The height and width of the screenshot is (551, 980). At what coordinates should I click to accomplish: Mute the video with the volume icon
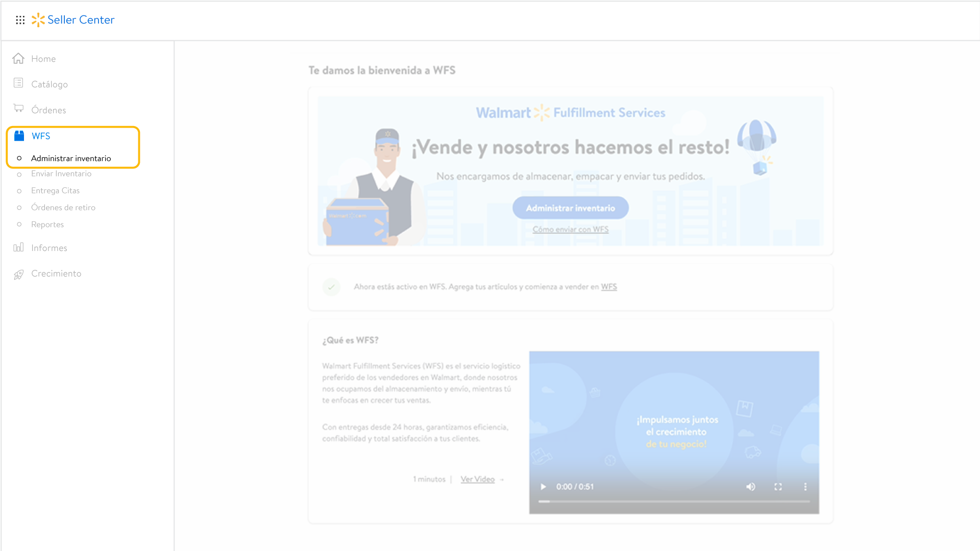point(750,487)
